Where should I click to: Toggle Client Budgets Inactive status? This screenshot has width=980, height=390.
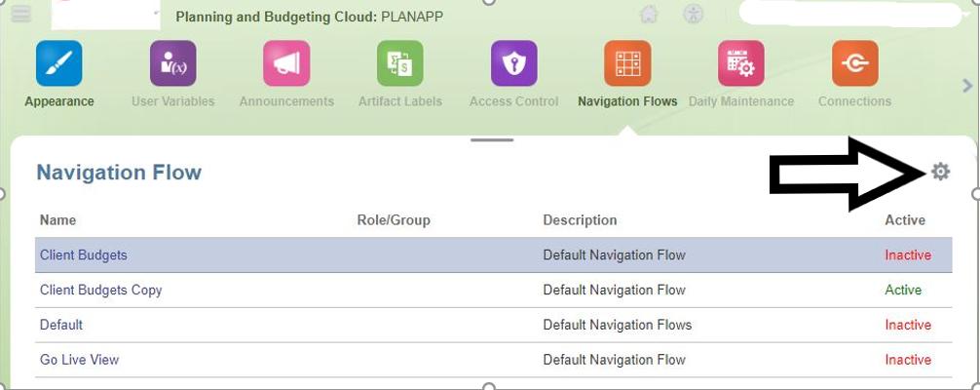point(908,255)
